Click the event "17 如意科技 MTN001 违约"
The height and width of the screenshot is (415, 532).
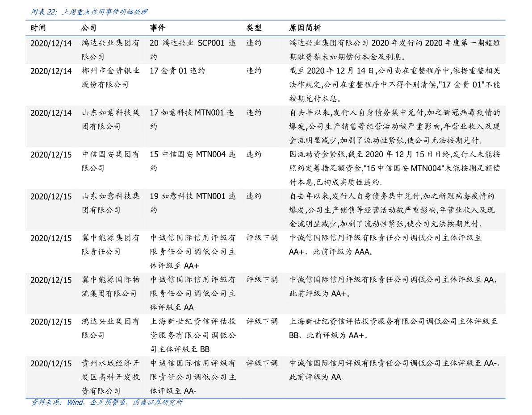click(x=193, y=119)
